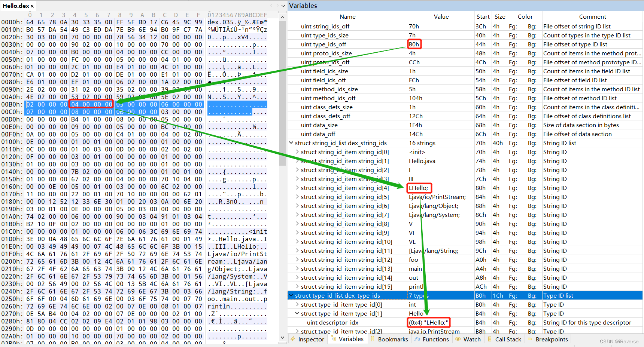Click the Start column header
Screen dimensions: 644x347
click(x=483, y=16)
